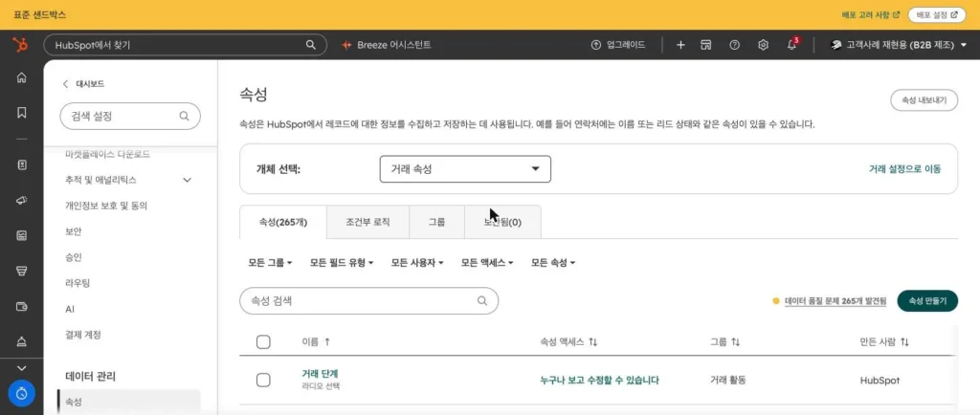Select 속성 under 데이터 관리
Image resolution: width=980 pixels, height=415 pixels.
pos(128,402)
